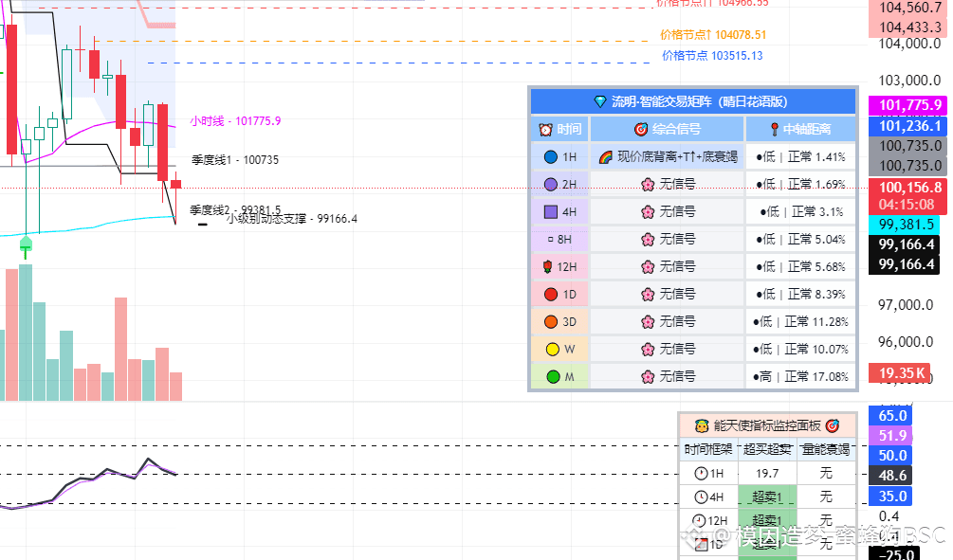This screenshot has height=560, width=953.
Task: Select the orange circle for 3D row
Action: click(551, 322)
